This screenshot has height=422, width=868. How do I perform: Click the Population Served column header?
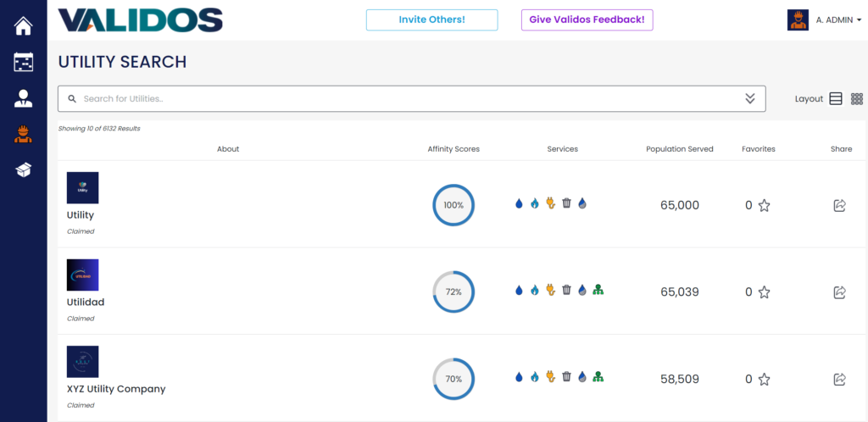680,149
